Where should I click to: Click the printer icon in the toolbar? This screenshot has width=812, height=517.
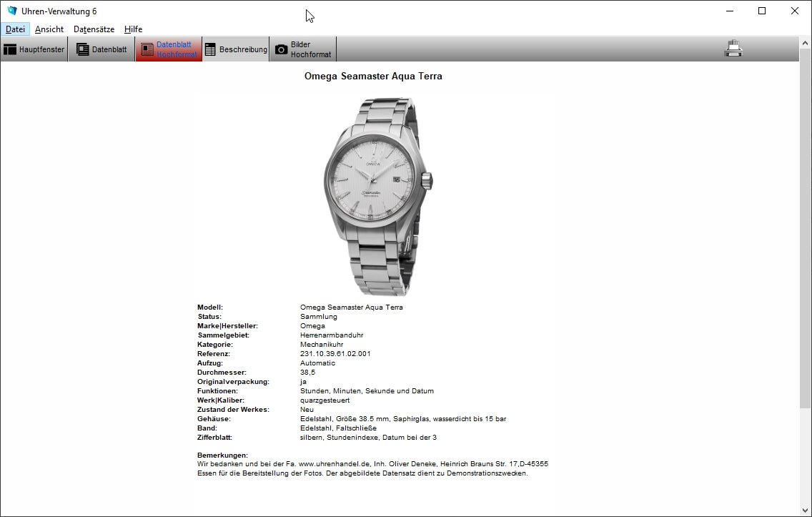tap(733, 49)
